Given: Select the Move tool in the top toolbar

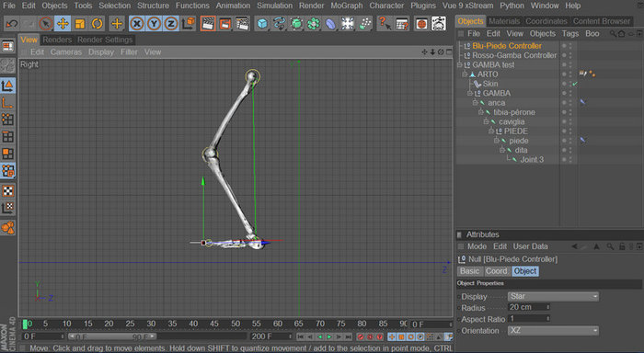Looking at the screenshot, I should click(63, 24).
